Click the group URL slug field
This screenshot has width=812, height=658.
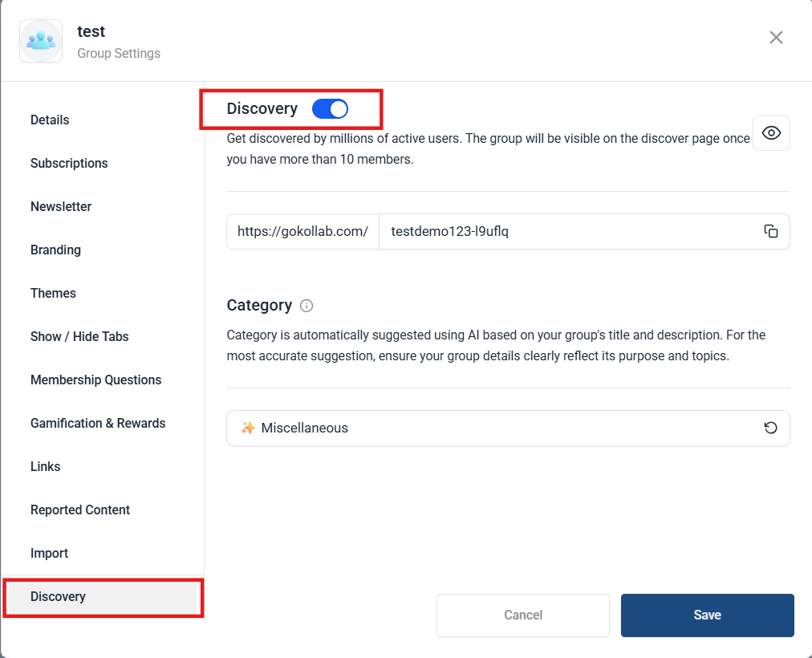click(562, 231)
